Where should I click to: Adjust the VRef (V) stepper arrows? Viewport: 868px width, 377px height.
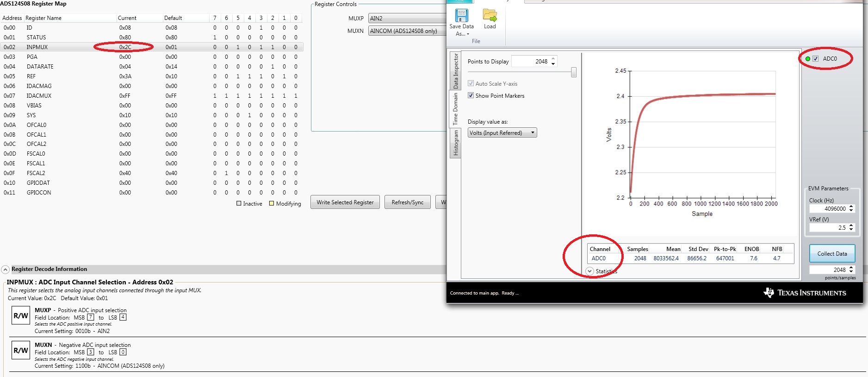(851, 227)
